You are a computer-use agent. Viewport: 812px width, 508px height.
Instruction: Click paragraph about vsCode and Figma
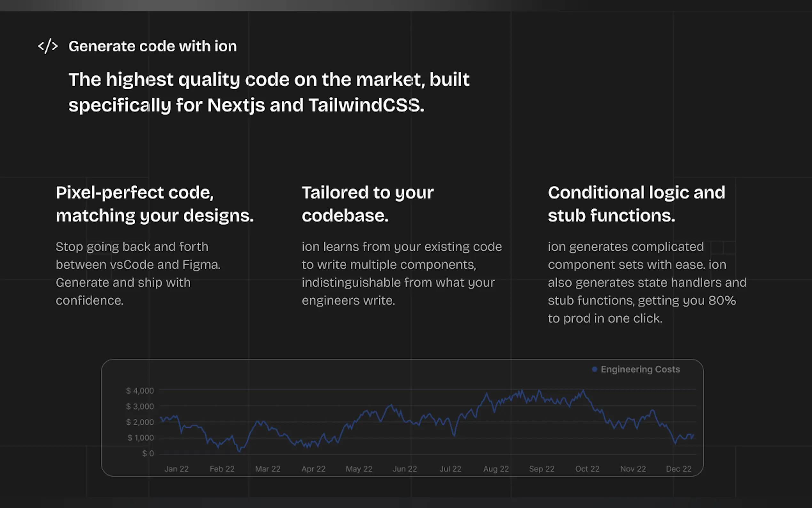[x=138, y=273]
